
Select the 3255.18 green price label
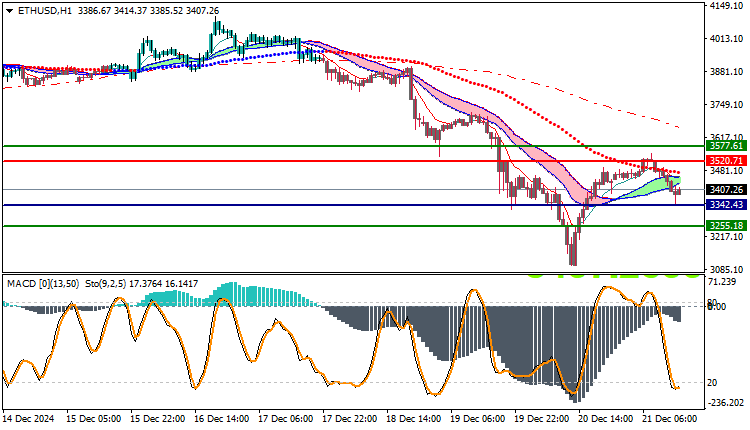tap(726, 225)
